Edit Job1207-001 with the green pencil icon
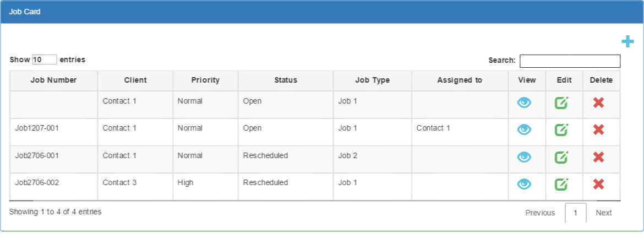Viewport: 644px width, 243px height. (561, 130)
